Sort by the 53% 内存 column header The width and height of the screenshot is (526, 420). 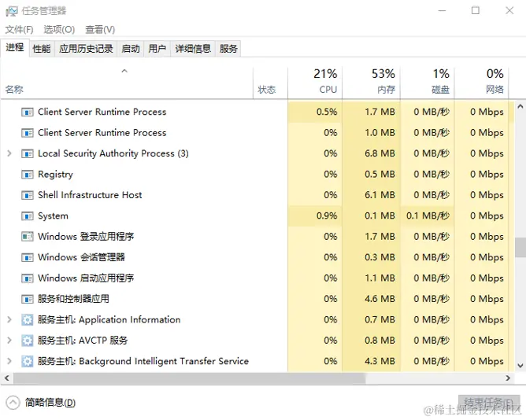(371, 83)
